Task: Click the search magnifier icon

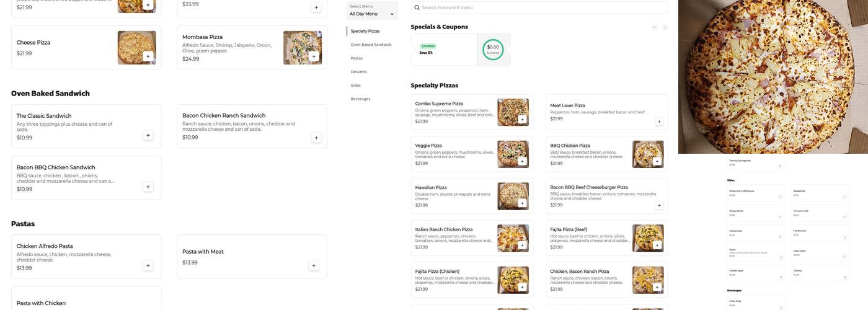Action: point(417,7)
